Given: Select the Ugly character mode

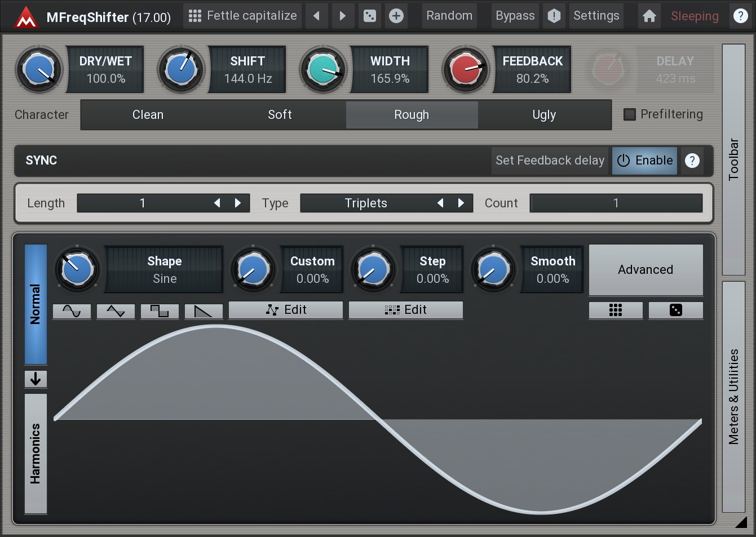Looking at the screenshot, I should tap(544, 115).
